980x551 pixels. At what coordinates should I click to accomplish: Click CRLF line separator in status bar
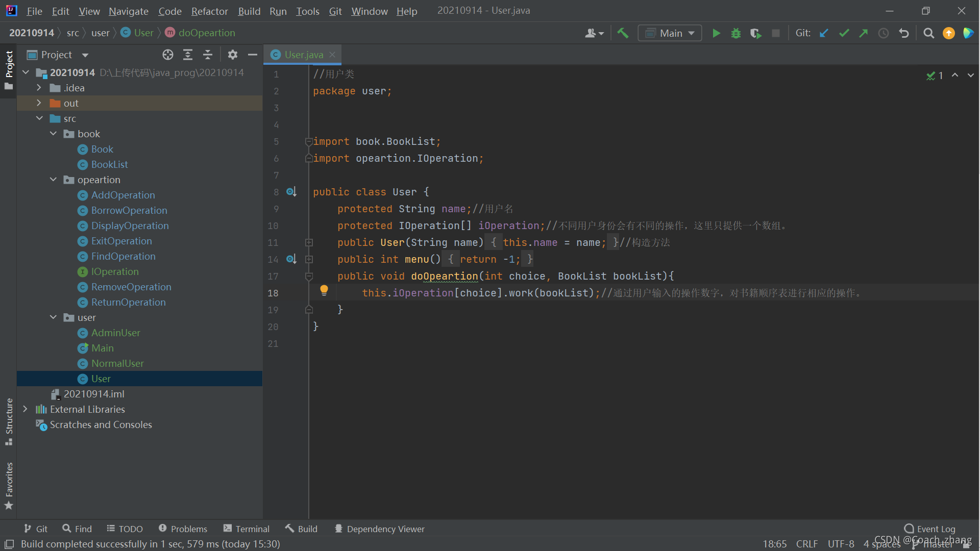coord(807,544)
